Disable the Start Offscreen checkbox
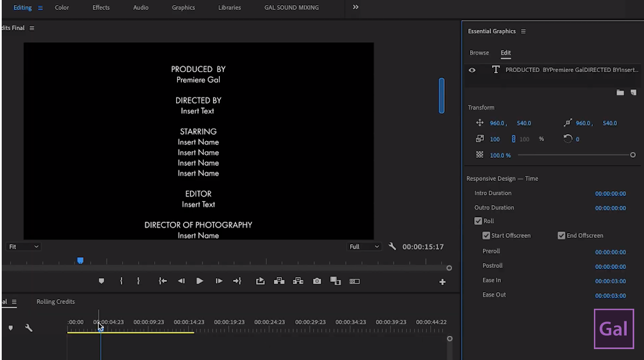Image resolution: width=644 pixels, height=360 pixels. [486, 235]
